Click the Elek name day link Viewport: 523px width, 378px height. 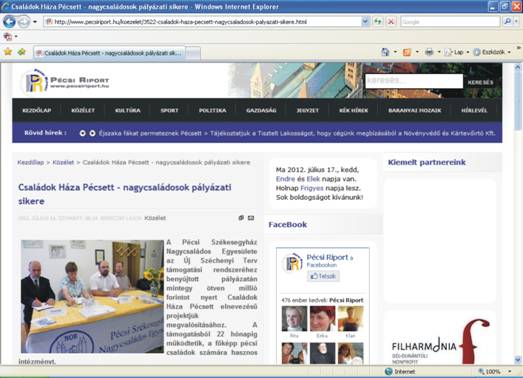tap(313, 179)
